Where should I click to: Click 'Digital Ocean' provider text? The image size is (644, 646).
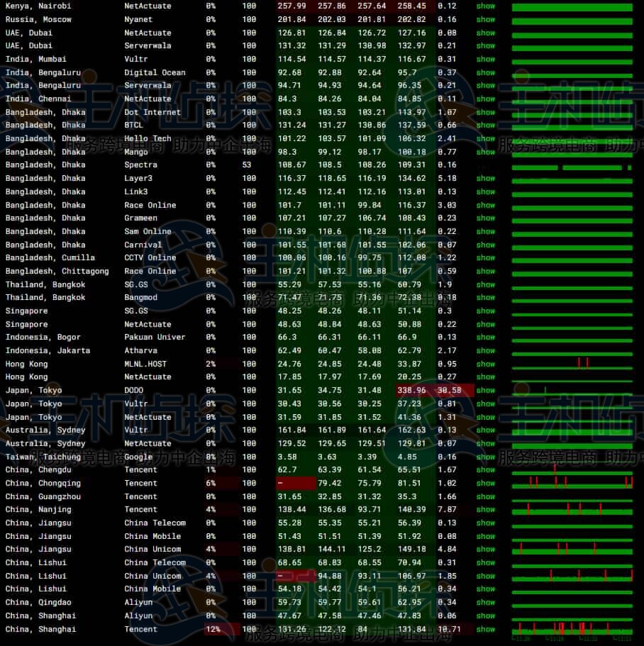coord(155,72)
